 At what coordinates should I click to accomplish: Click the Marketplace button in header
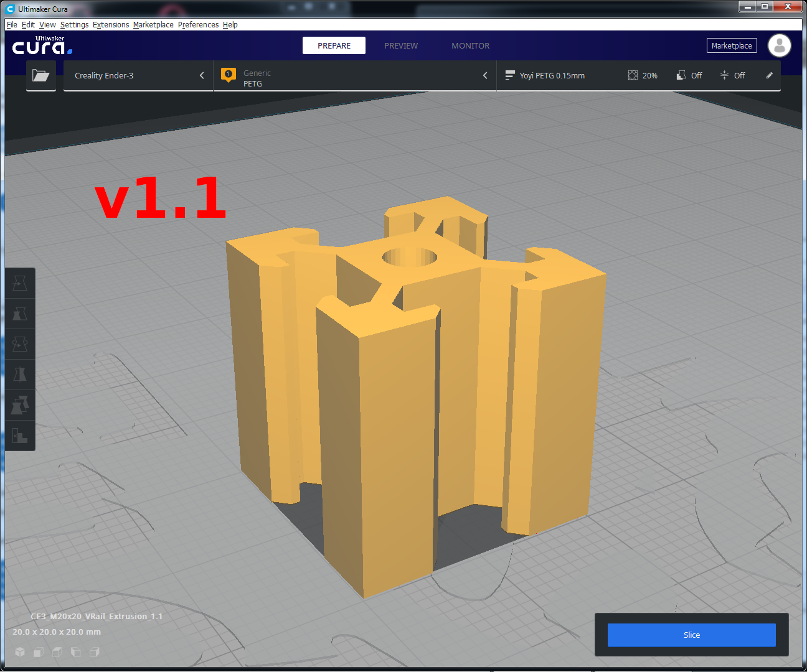[732, 45]
